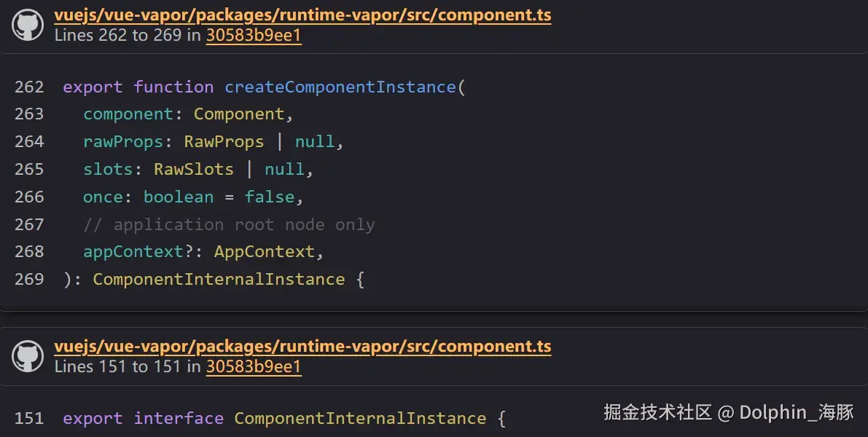Viewport: 868px width, 437px height.
Task: Click the 'false' default value on line 266
Action: coord(270,197)
